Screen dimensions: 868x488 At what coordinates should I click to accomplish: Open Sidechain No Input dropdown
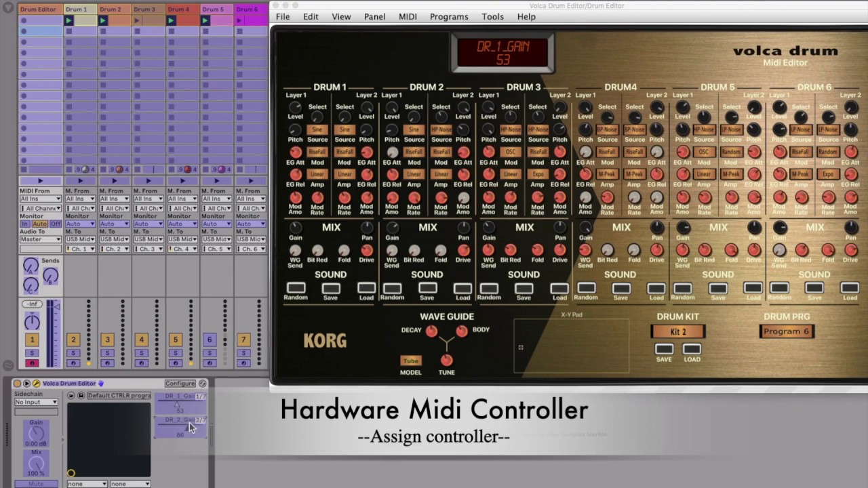click(x=37, y=402)
